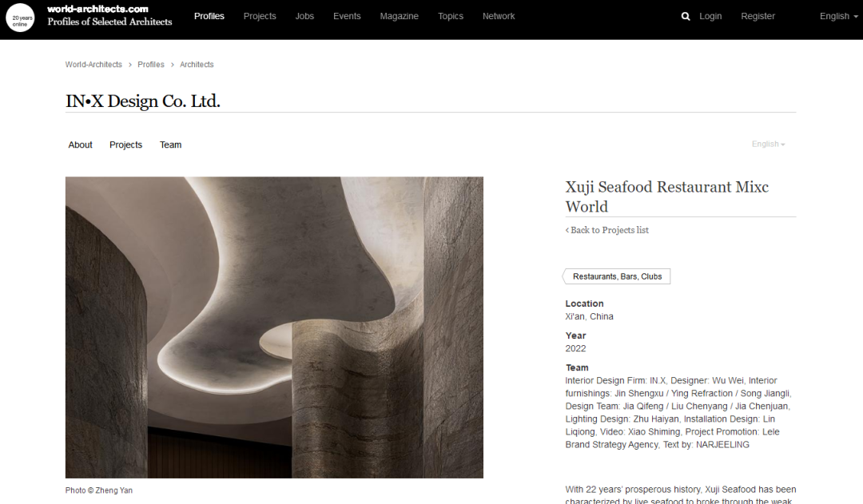
Task: Select Network in the top bar
Action: [x=499, y=16]
